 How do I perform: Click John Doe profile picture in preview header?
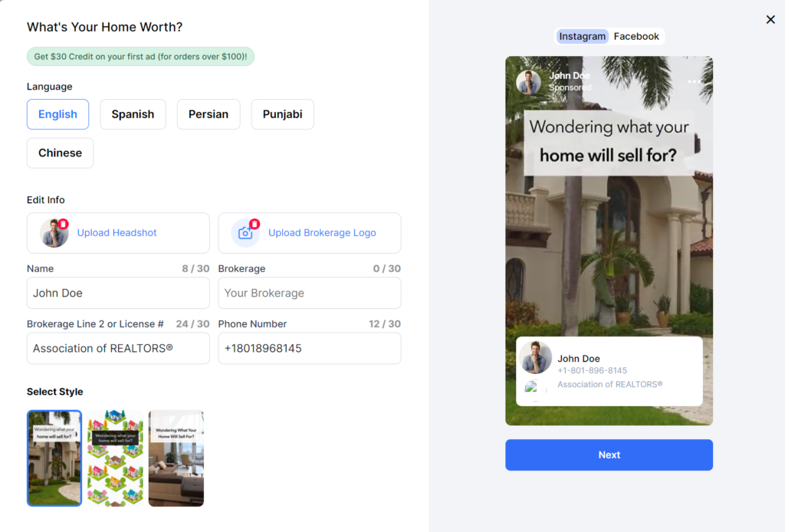pos(529,82)
